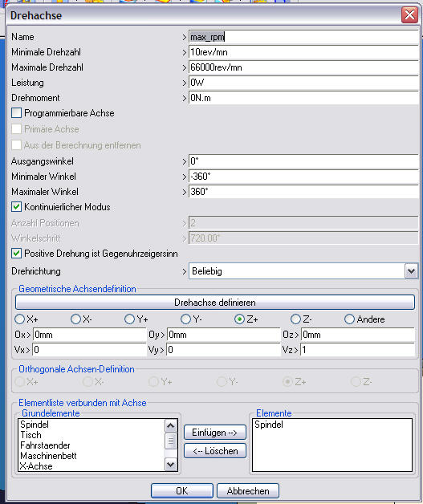Screen dimensions: 423x504
Task: Click Grundelemente list scroll up arrow
Action: tap(171, 426)
